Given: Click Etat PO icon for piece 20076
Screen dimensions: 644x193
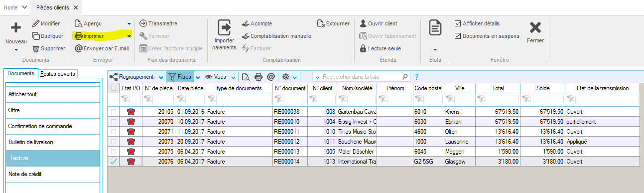Looking at the screenshot, I should 131,162.
